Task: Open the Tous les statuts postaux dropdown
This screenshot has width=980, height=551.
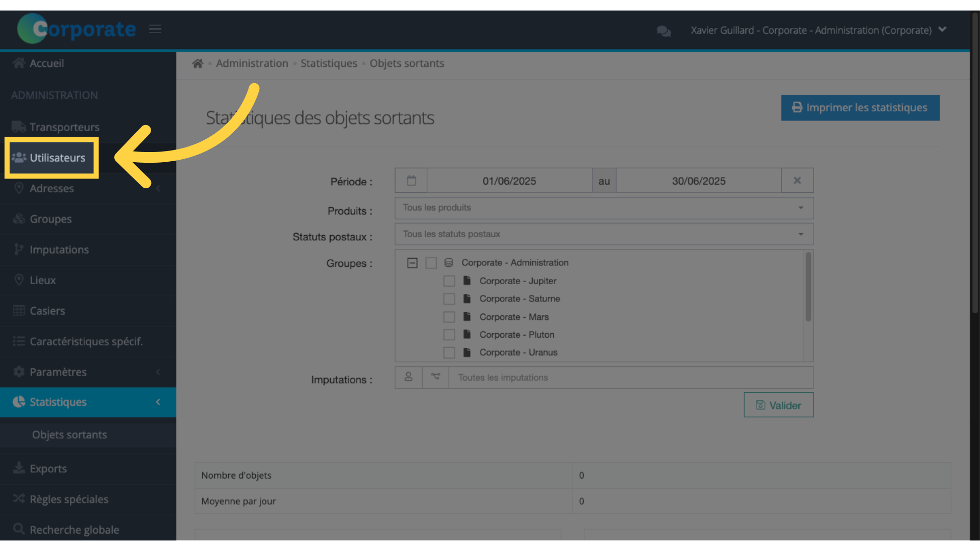Action: [604, 234]
